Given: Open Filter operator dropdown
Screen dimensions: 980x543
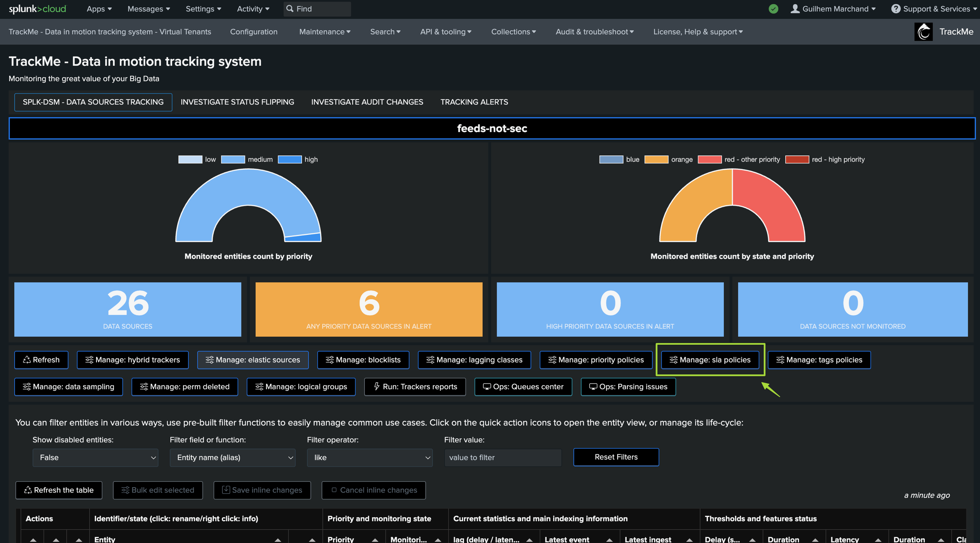Looking at the screenshot, I should (x=370, y=457).
